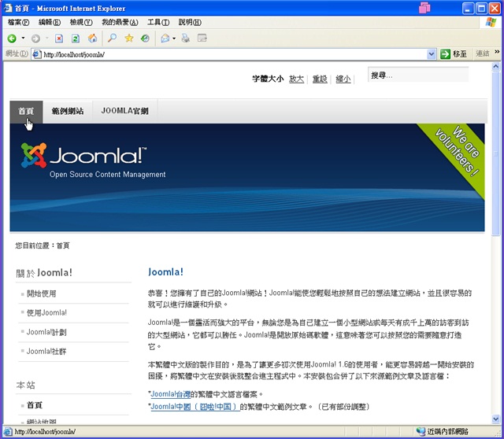
Task: Open the 檢視(V) menu
Action: click(81, 22)
